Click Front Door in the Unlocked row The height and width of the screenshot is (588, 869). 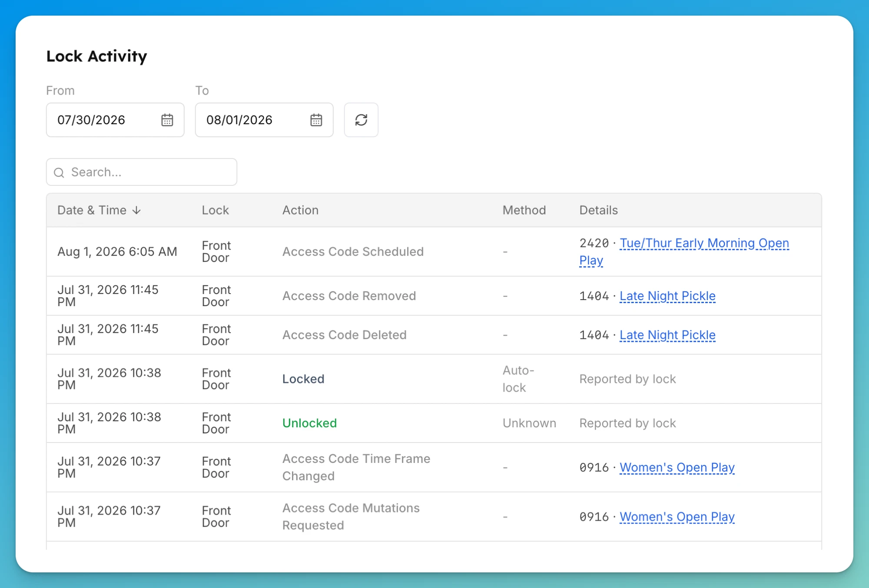216,423
